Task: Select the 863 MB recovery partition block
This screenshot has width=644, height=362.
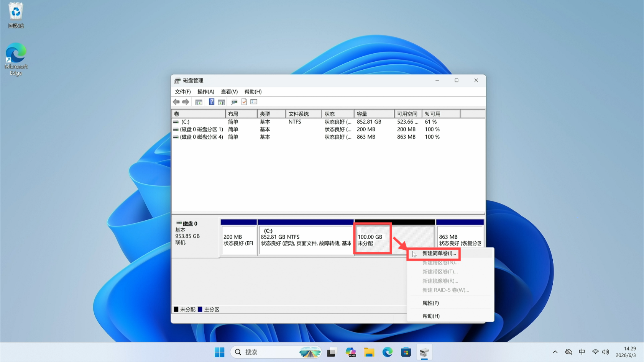Action: coord(460,238)
